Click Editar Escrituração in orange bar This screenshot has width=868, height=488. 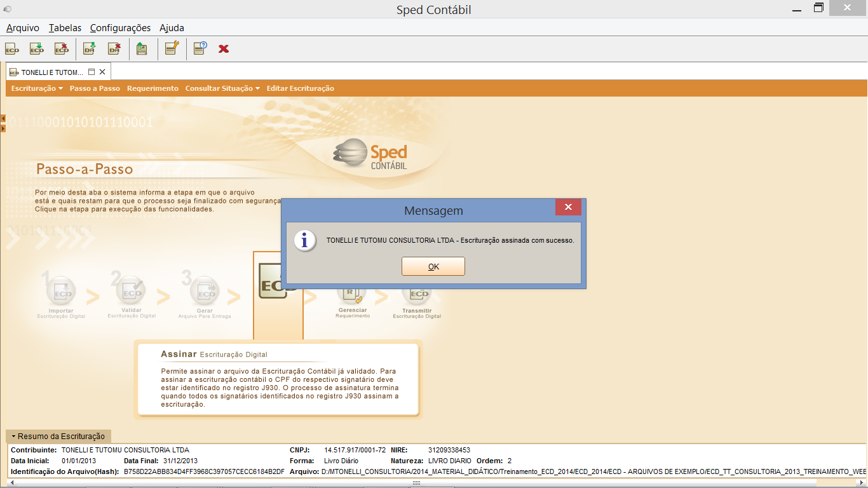(300, 88)
